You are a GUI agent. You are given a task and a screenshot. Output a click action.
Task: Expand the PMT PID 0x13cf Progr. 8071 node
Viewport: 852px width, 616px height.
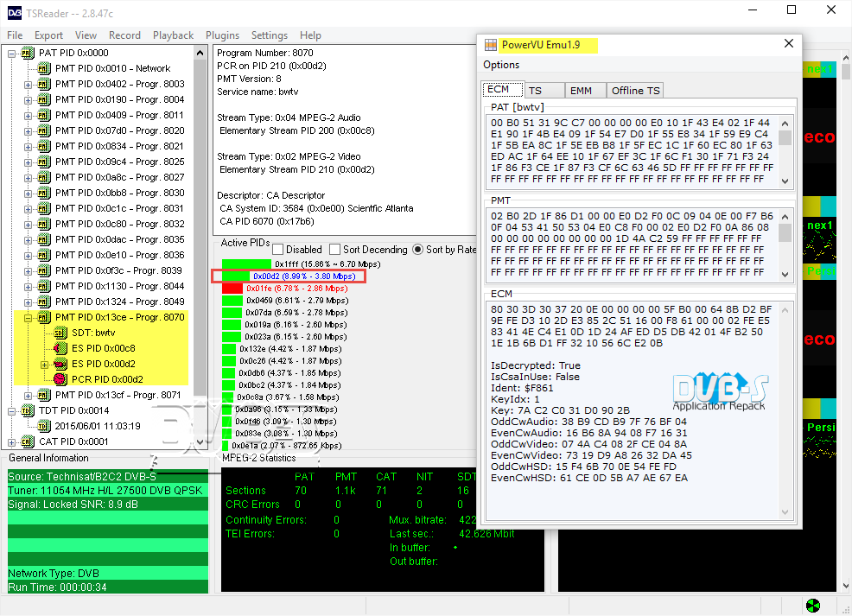(28, 396)
